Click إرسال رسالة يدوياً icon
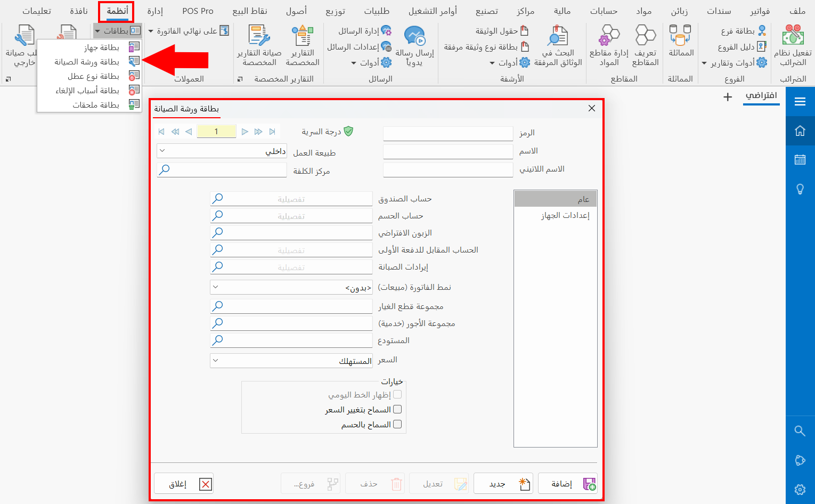815x504 pixels. tap(414, 46)
